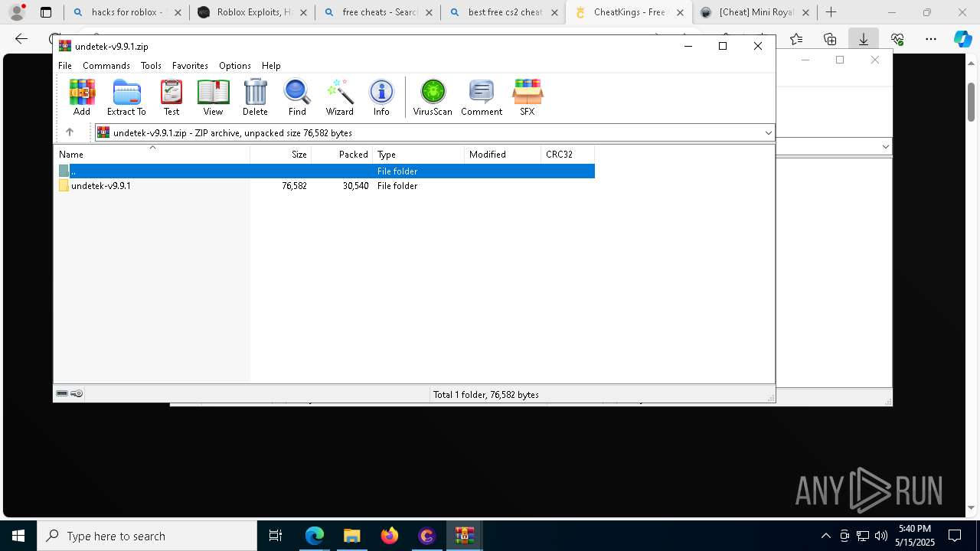Sort files by CRC32 column

568,154
